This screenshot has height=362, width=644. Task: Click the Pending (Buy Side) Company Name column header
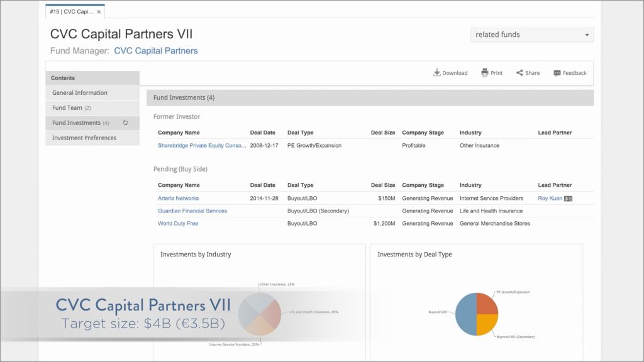(x=179, y=185)
